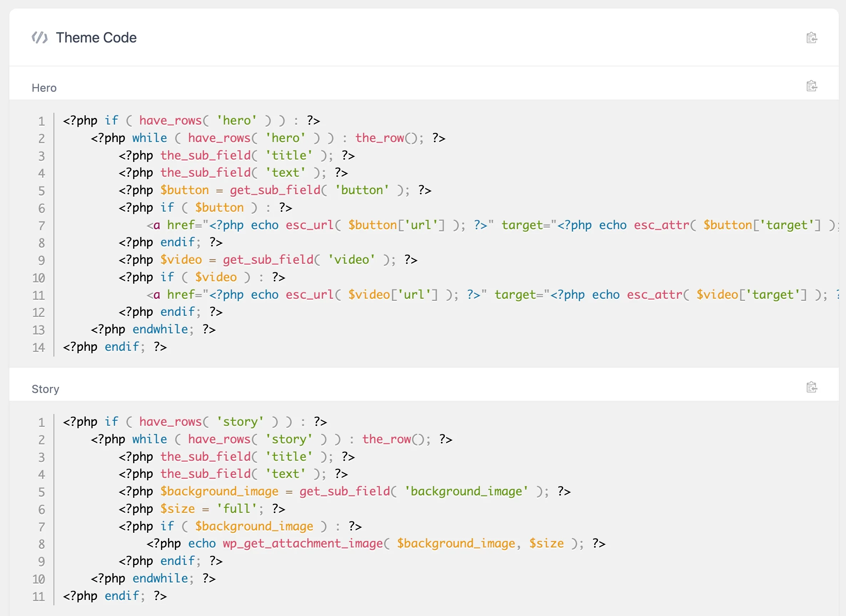Click Hero line 6 if ( $button )
The image size is (846, 616).
(206, 207)
